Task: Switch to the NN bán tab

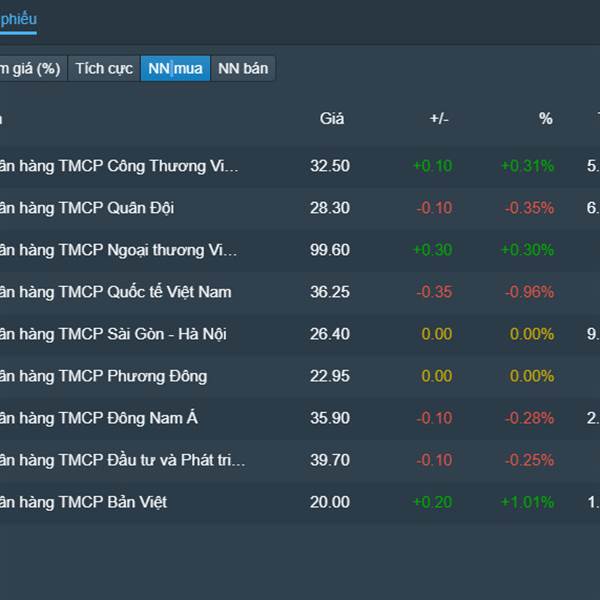Action: click(243, 68)
